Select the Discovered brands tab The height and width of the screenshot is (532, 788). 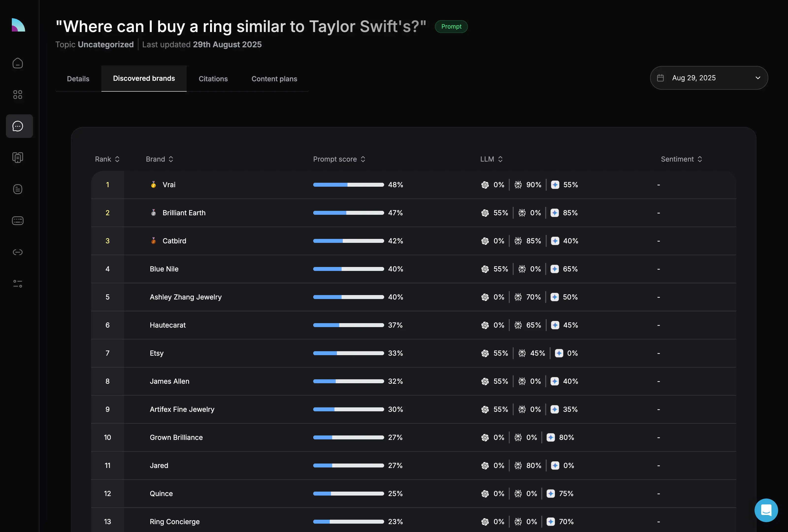click(x=144, y=78)
